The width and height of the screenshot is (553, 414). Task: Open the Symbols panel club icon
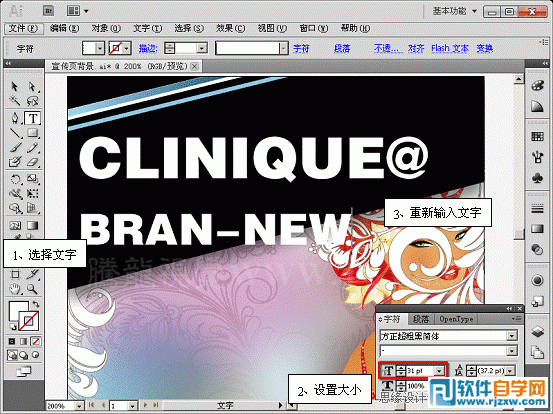pyautogui.click(x=537, y=178)
